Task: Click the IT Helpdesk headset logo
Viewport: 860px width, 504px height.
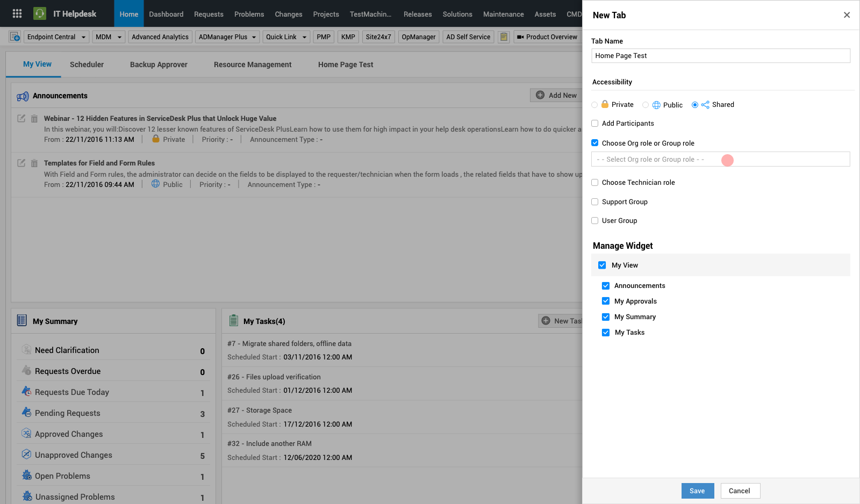Action: pyautogui.click(x=39, y=13)
